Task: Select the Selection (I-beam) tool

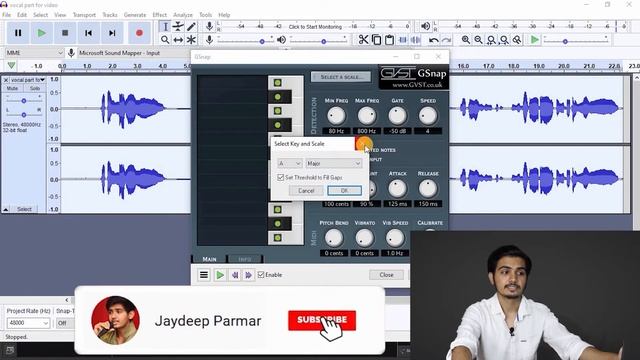Action: point(165,27)
